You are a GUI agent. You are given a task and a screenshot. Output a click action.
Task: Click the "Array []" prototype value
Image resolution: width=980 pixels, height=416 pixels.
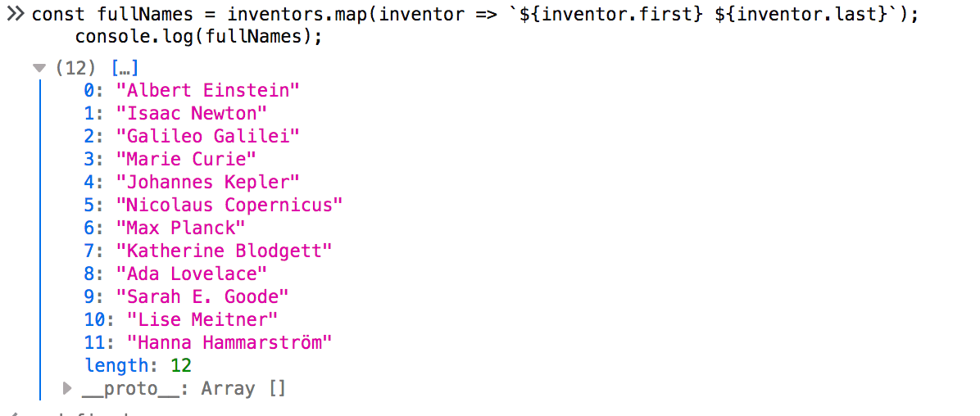tap(243, 388)
